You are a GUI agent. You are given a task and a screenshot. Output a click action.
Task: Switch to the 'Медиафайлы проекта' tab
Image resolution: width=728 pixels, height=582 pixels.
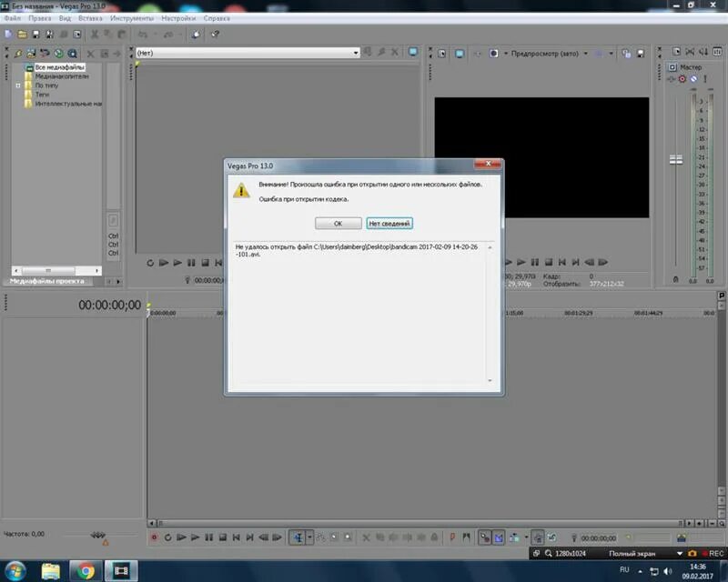coord(47,281)
